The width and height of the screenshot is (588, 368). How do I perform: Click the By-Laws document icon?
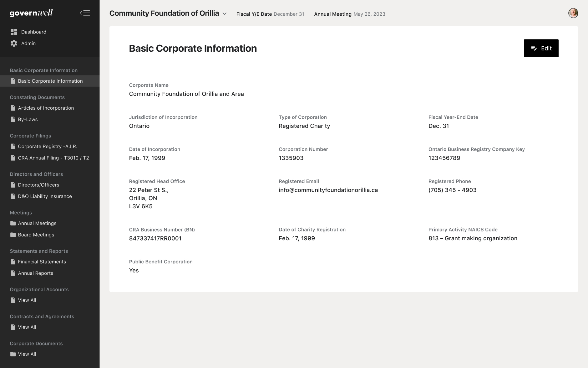(x=13, y=120)
